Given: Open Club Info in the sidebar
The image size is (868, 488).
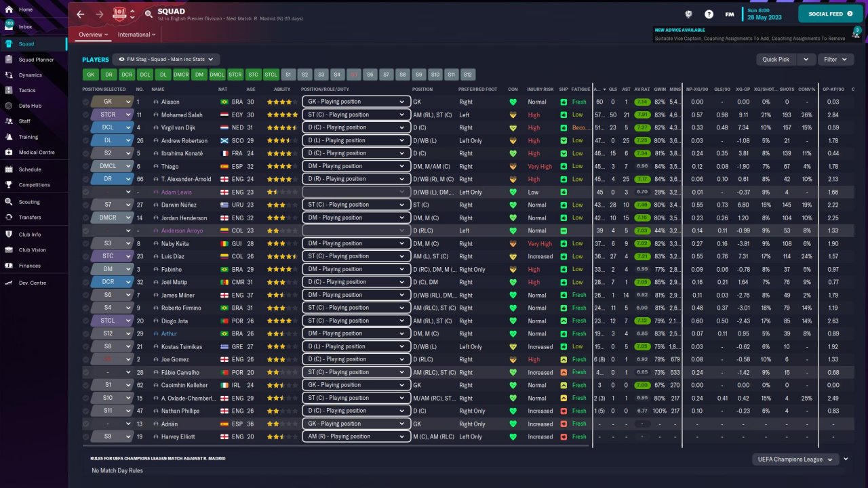Looking at the screenshot, I should pyautogui.click(x=30, y=235).
